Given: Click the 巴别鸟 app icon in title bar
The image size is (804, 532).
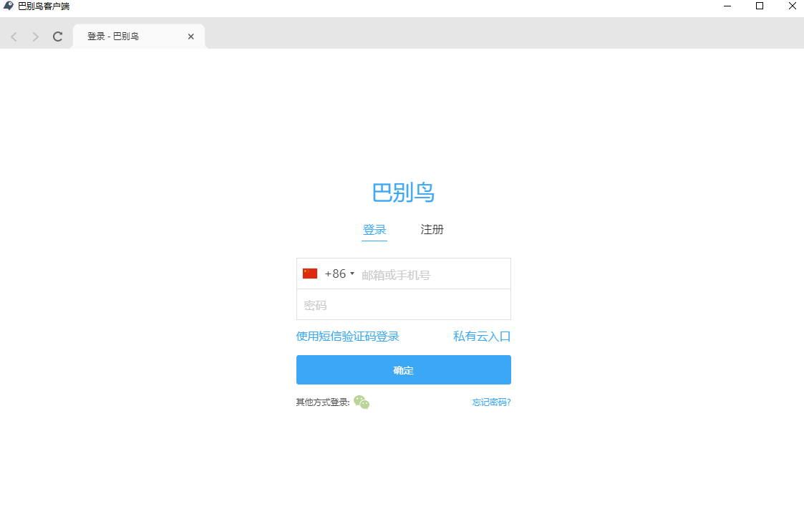Looking at the screenshot, I should [x=9, y=6].
